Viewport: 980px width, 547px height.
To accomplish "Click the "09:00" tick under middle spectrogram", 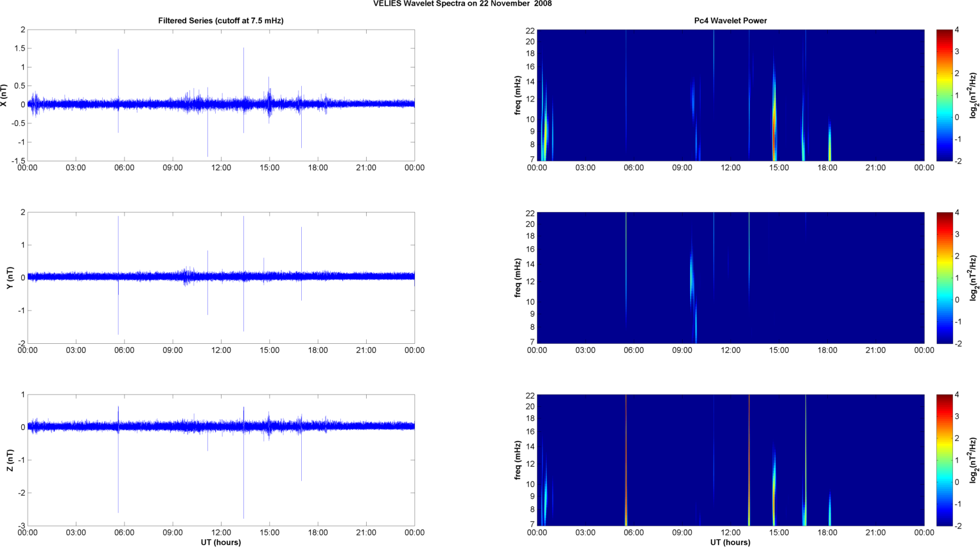I will click(682, 350).
